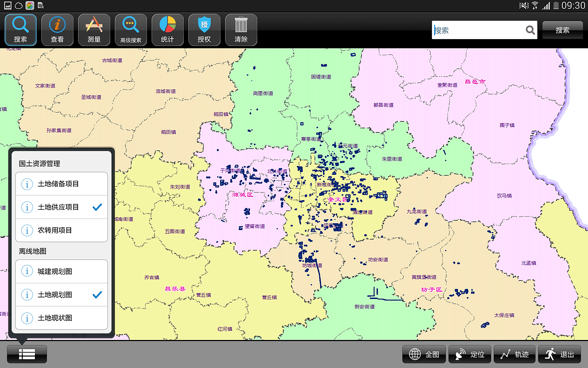Click the 搜索 button beside the search box
Screen dimensions: 588x368
[x=563, y=30]
